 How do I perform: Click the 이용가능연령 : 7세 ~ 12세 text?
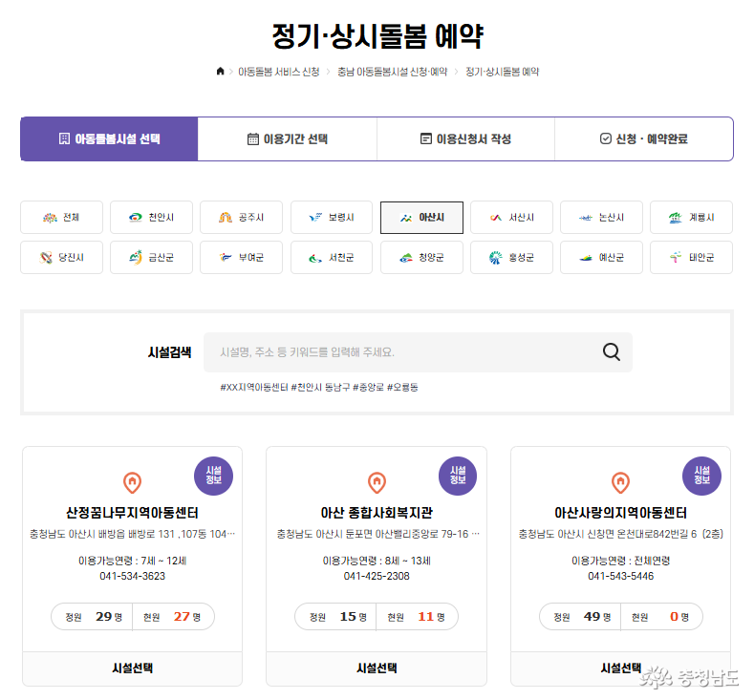tap(132, 561)
